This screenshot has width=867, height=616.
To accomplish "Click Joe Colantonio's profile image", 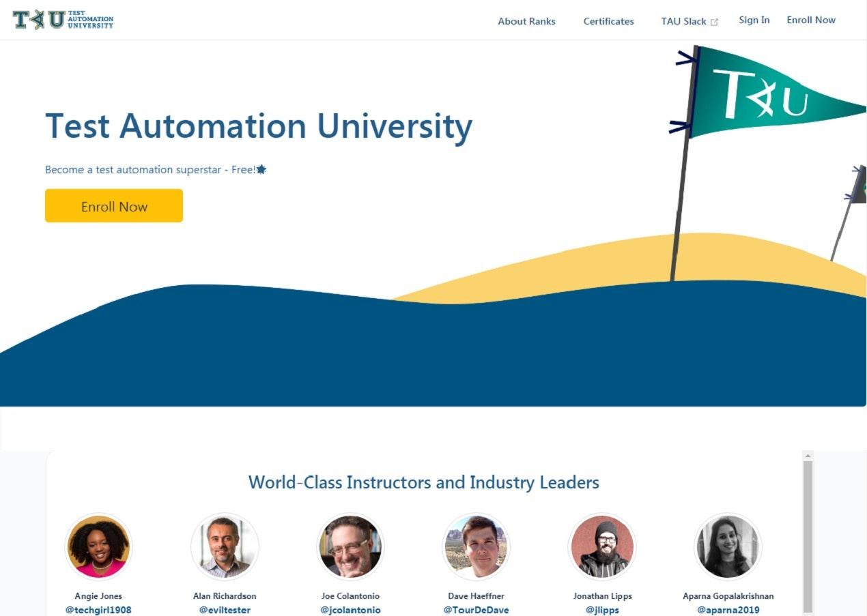I will 350,546.
